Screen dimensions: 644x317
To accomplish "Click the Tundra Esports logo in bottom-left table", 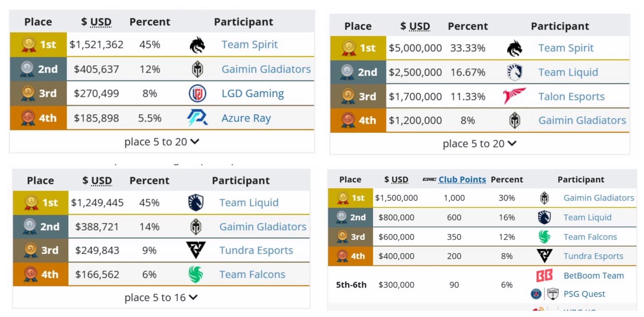I will (x=196, y=250).
